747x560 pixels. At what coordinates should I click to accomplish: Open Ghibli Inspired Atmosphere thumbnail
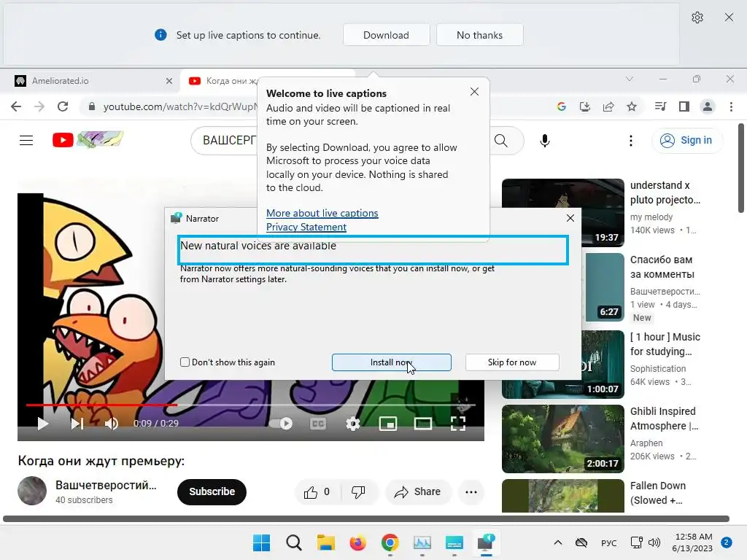(562, 438)
